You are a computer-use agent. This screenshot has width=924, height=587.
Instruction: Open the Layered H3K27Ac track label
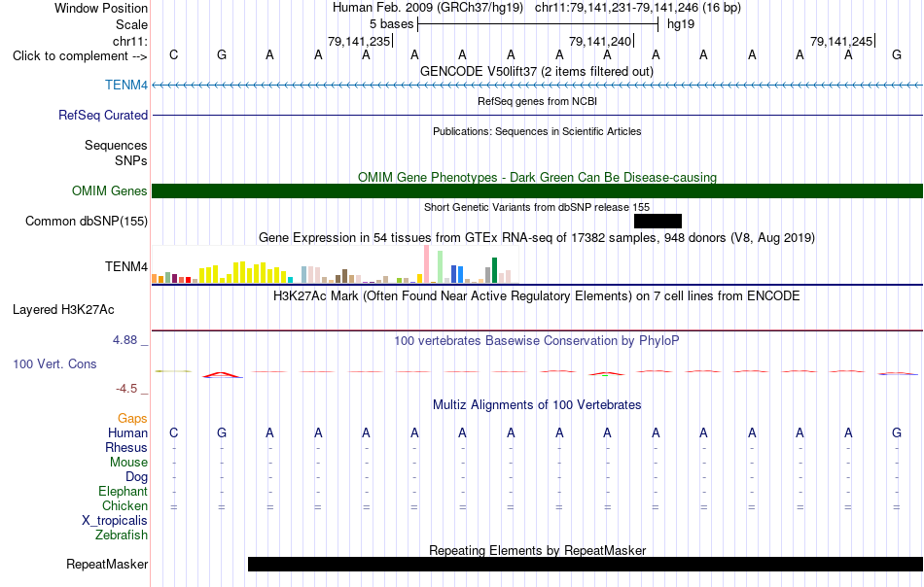(63, 310)
